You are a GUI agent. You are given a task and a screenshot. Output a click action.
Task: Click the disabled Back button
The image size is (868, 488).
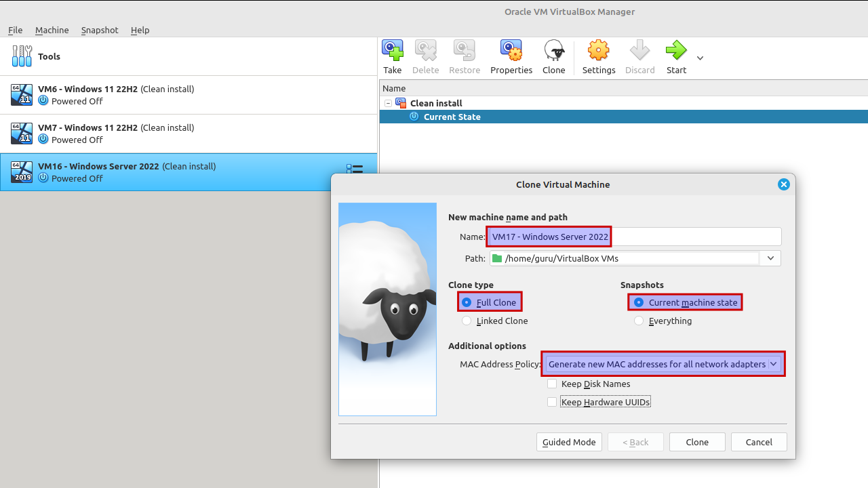tap(636, 442)
